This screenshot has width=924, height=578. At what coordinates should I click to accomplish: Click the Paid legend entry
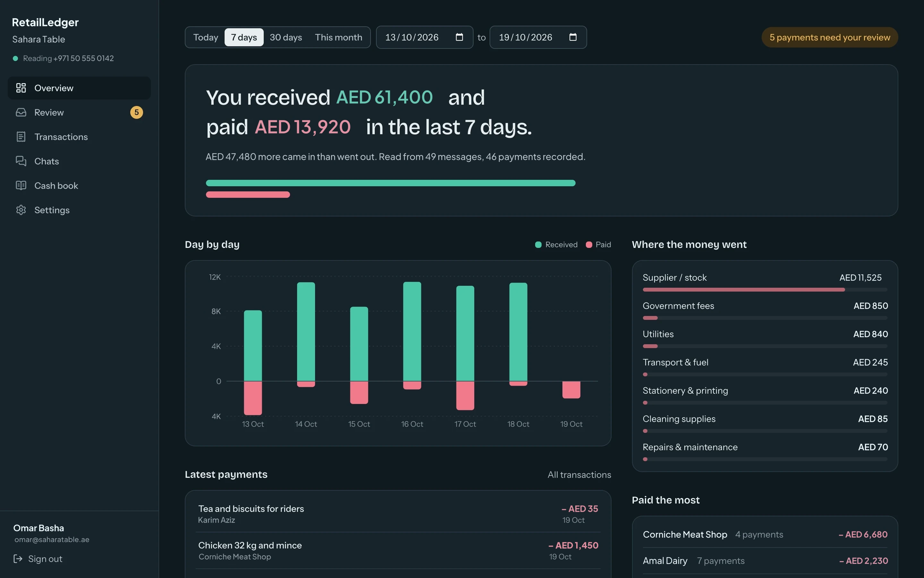point(598,245)
